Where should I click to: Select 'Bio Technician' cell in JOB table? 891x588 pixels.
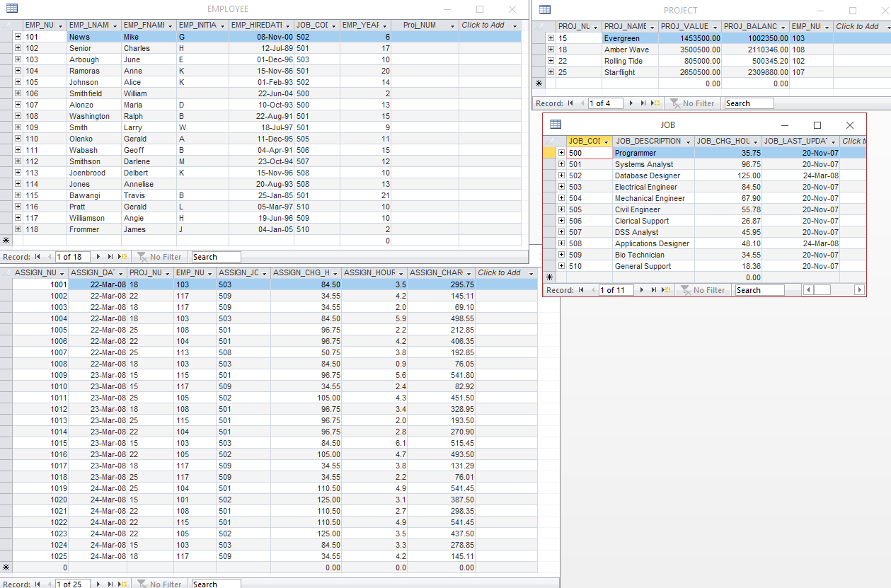pos(653,255)
